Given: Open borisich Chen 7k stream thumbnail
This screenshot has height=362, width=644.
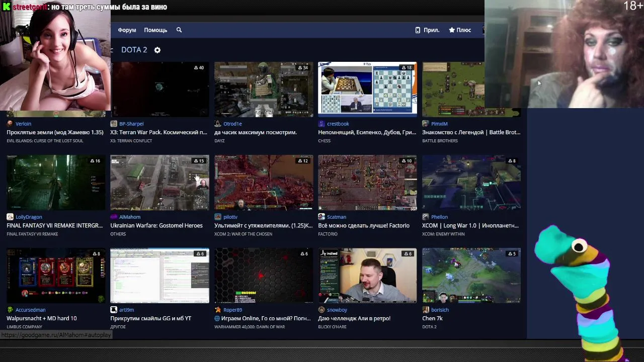Looking at the screenshot, I should 471,276.
